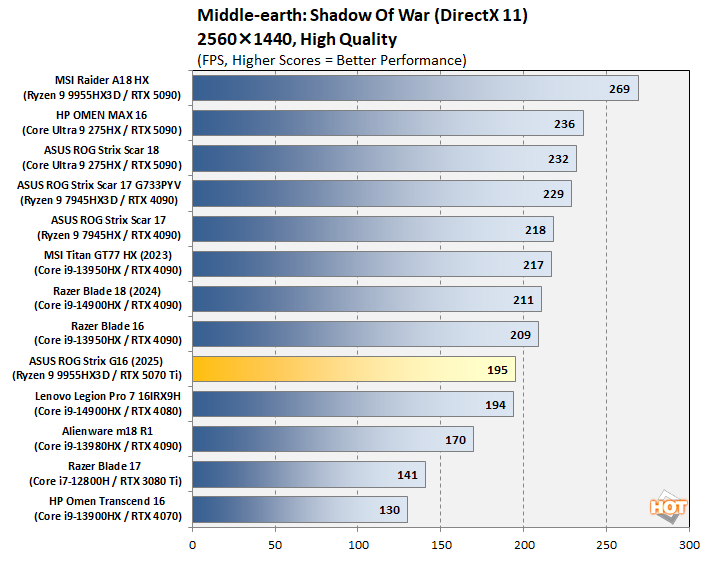Click the 250 axis tick label

click(606, 545)
